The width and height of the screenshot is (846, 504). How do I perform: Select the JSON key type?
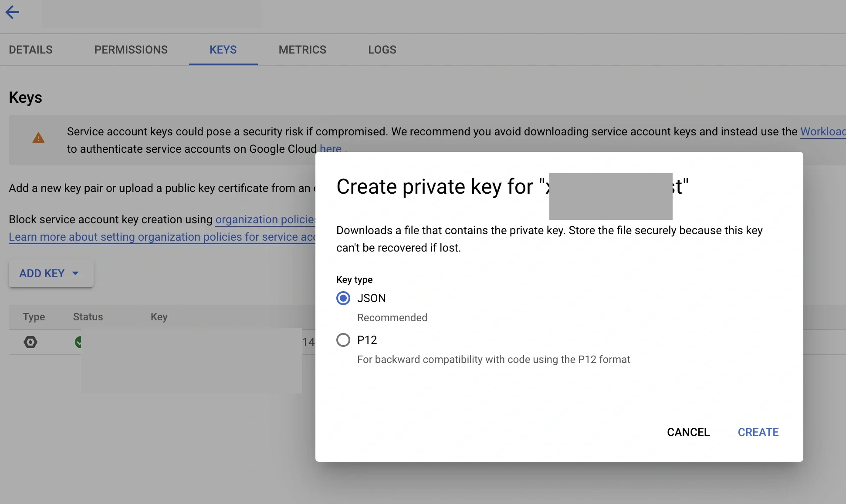click(x=343, y=298)
